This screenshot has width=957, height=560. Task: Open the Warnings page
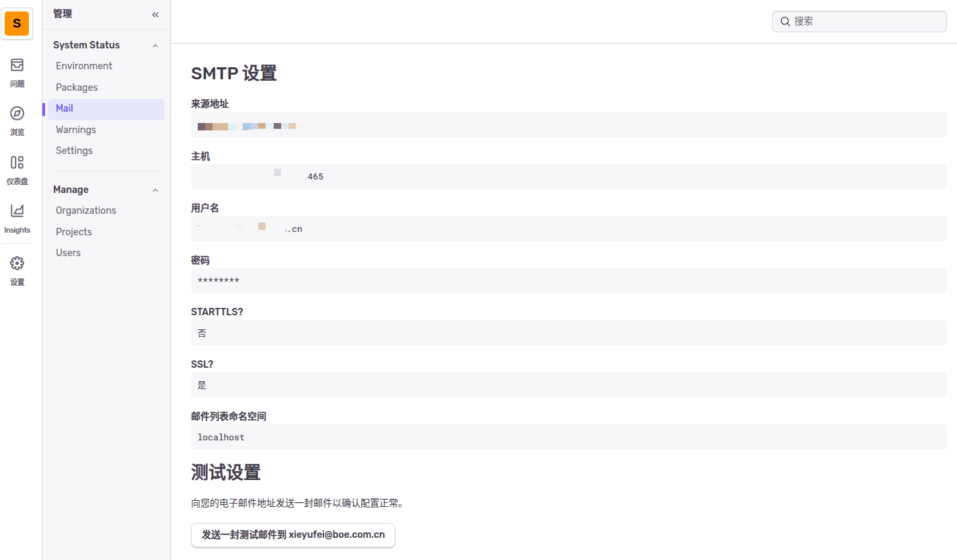coord(75,129)
